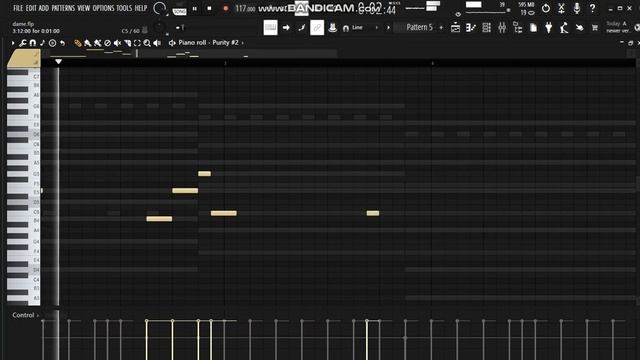Open the Control lane selector dropdown
The width and height of the screenshot is (640, 360).
[x=26, y=315]
